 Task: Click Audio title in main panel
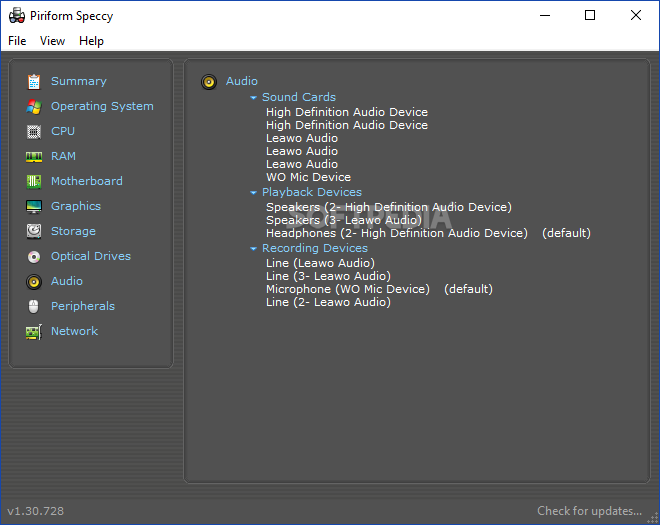click(x=242, y=81)
